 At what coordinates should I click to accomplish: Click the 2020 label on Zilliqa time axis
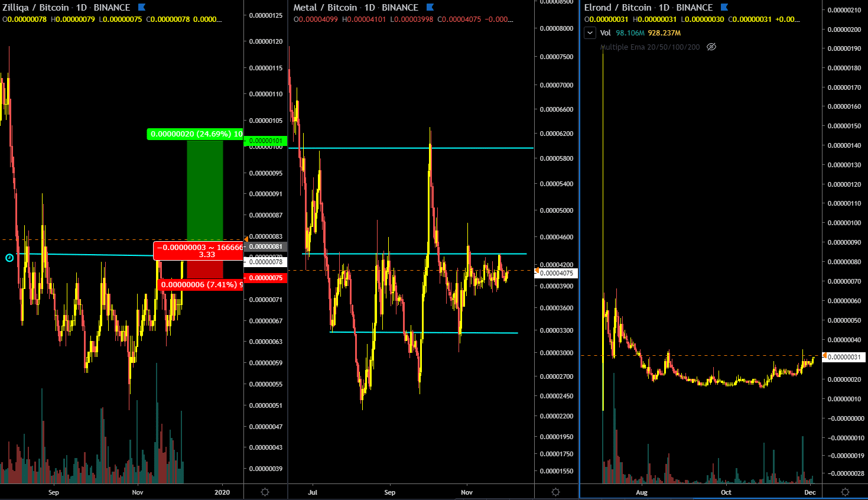(222, 492)
